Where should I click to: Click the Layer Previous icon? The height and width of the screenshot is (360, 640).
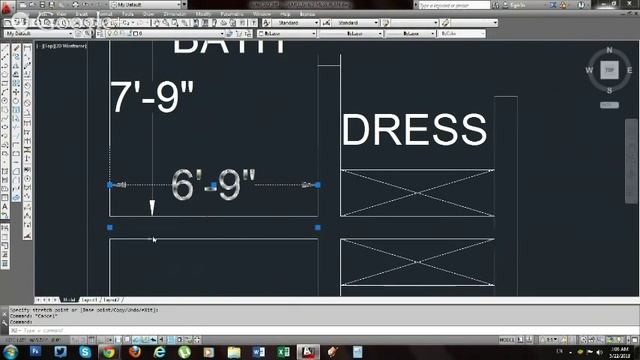[239, 33]
